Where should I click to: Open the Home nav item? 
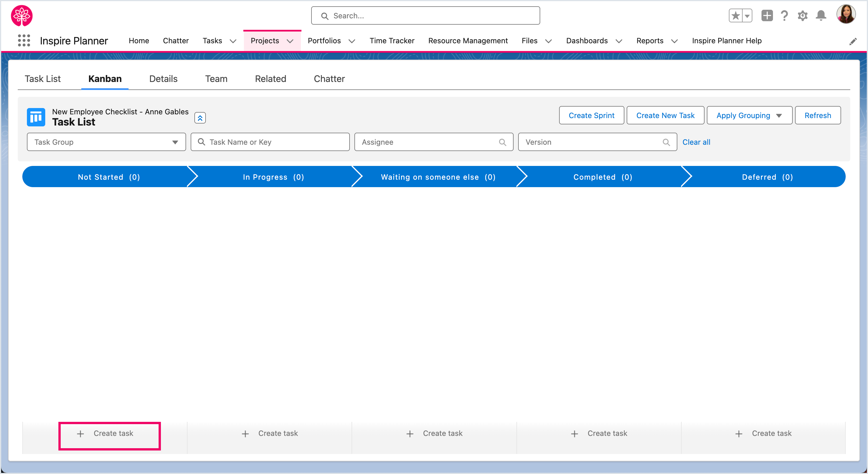pos(139,40)
